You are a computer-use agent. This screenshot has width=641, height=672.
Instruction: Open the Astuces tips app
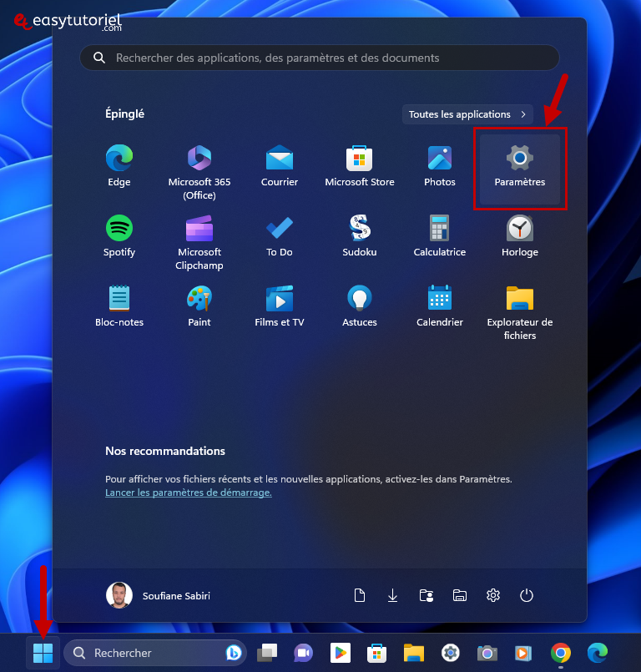(360, 306)
